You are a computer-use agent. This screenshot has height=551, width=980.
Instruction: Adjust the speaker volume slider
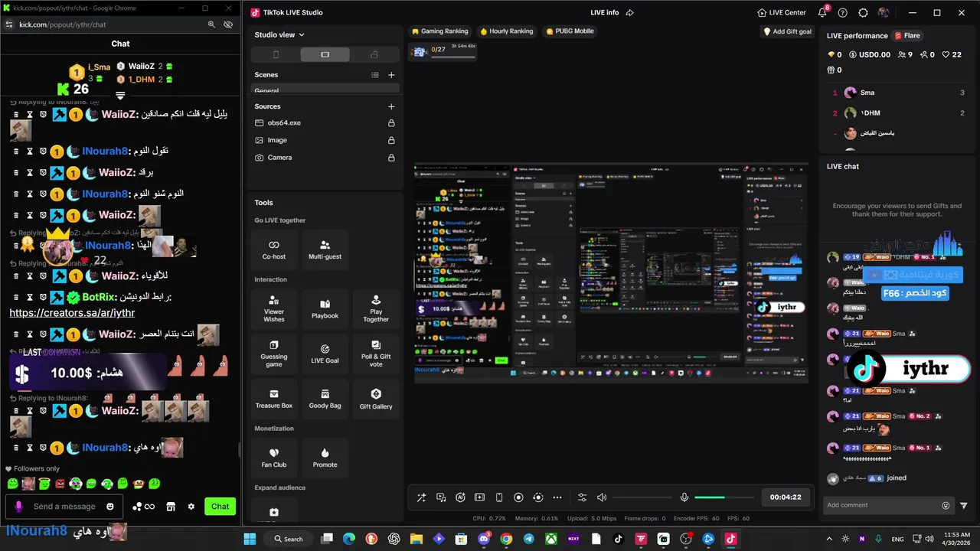[642, 497]
